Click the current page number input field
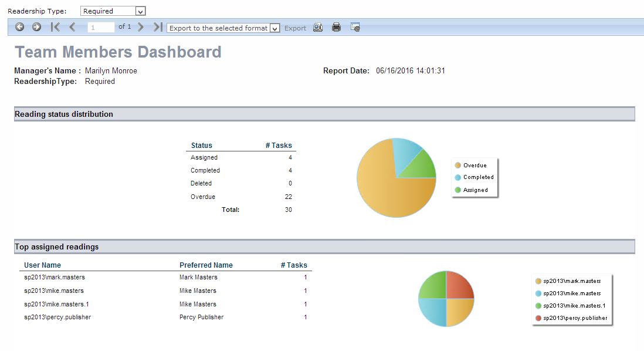Viewport: 644px width, 351px height. tap(101, 27)
